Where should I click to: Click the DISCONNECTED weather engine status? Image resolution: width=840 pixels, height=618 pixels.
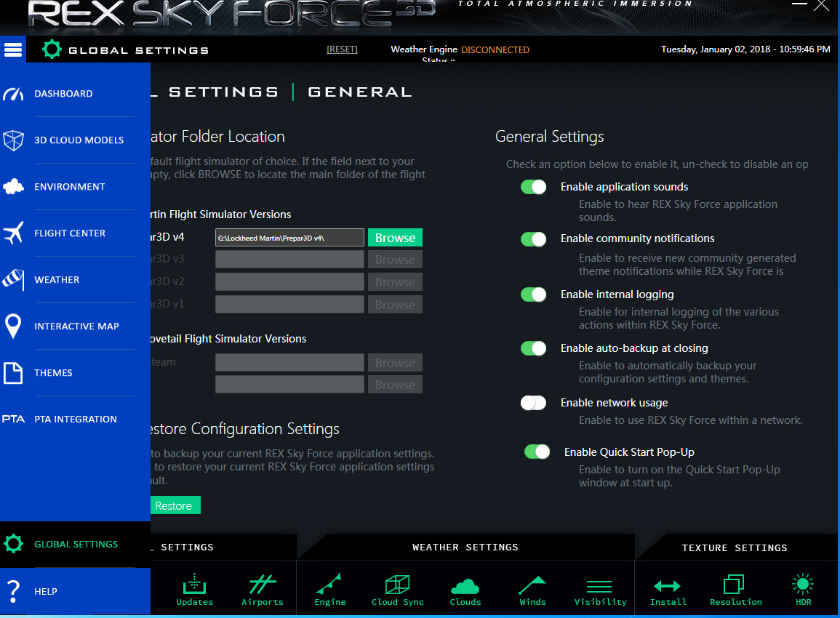click(495, 50)
